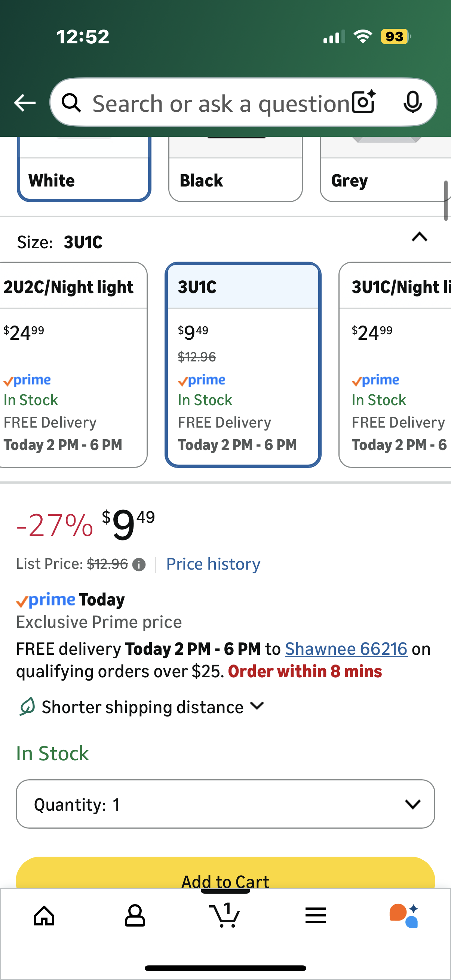Tap the back arrow icon
451x980 pixels.
pyautogui.click(x=25, y=103)
